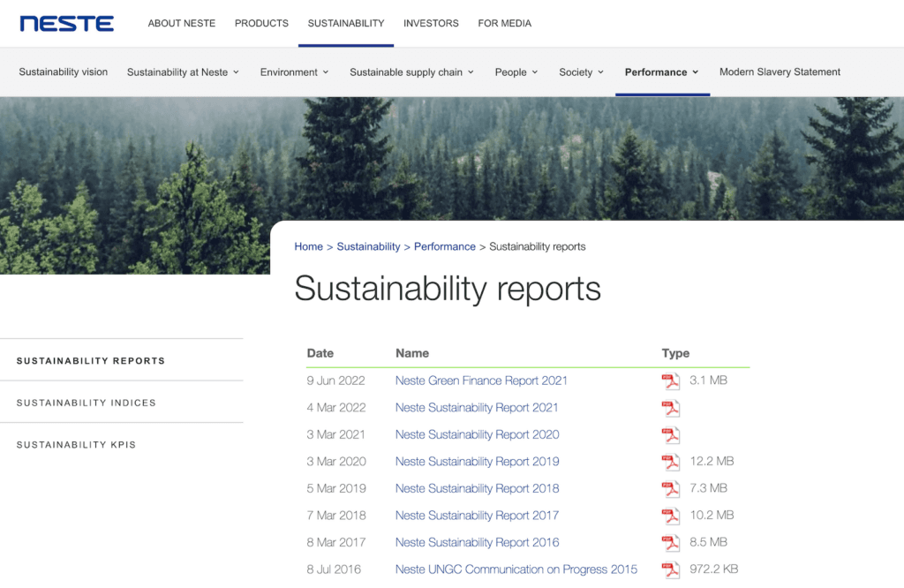This screenshot has width=904, height=588.
Task: Open PDF icon for Sustainability Report 2018
Action: pos(671,489)
